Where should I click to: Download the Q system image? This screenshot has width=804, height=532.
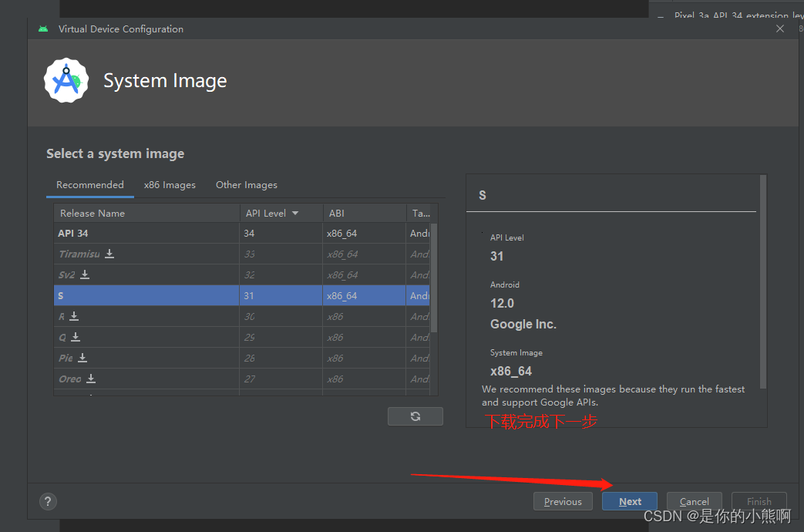(76, 337)
